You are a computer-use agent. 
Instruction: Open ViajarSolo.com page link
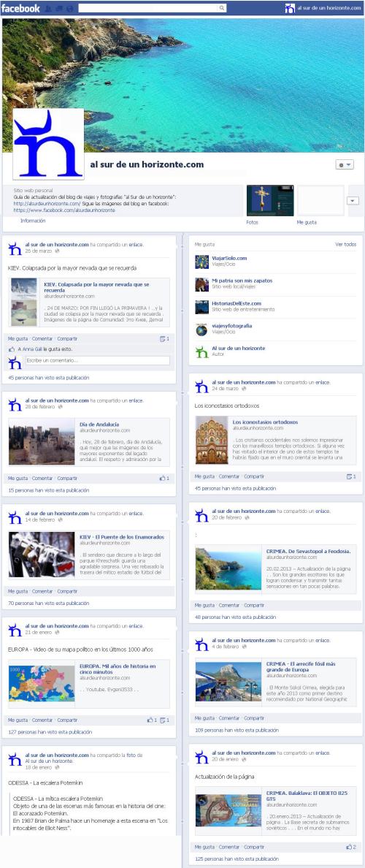tap(229, 258)
